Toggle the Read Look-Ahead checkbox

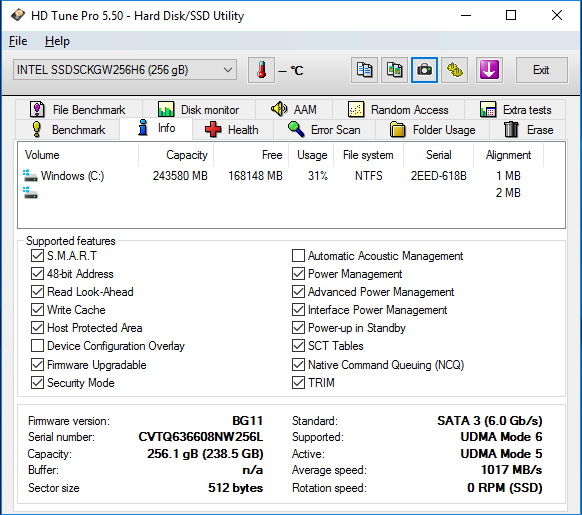(x=37, y=291)
